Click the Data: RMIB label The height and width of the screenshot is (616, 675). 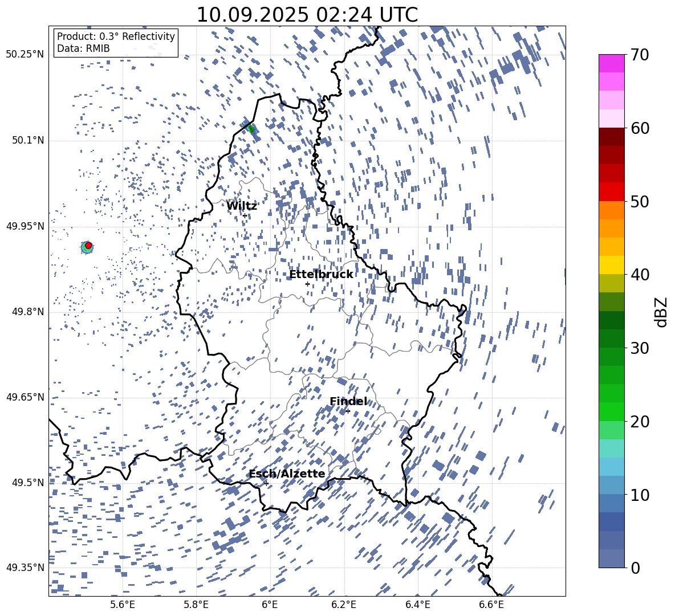click(83, 48)
